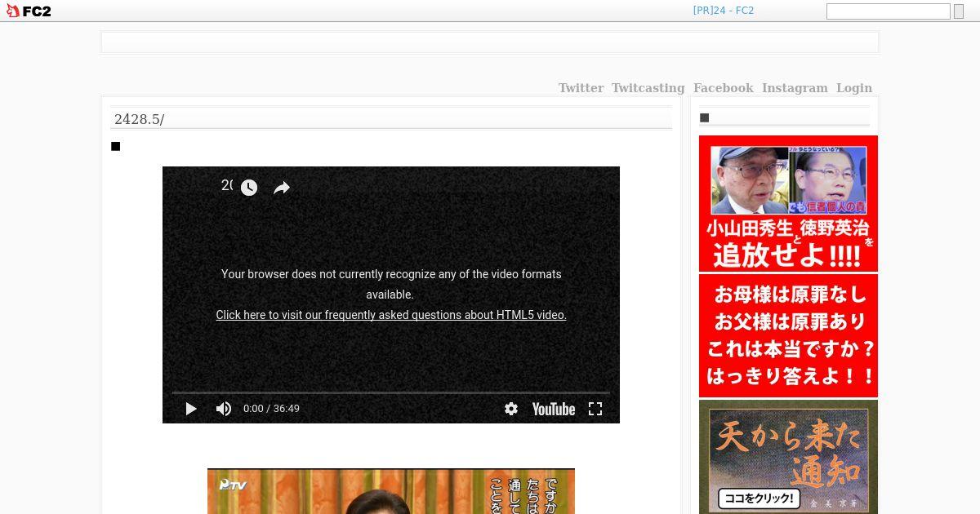Screen dimensions: 980x514
Task: Click the empty banner box at page top
Action: click(490, 42)
